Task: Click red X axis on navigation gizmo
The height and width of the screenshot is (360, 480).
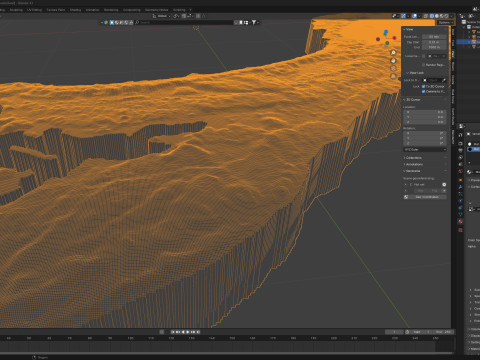Action: click(x=394, y=38)
